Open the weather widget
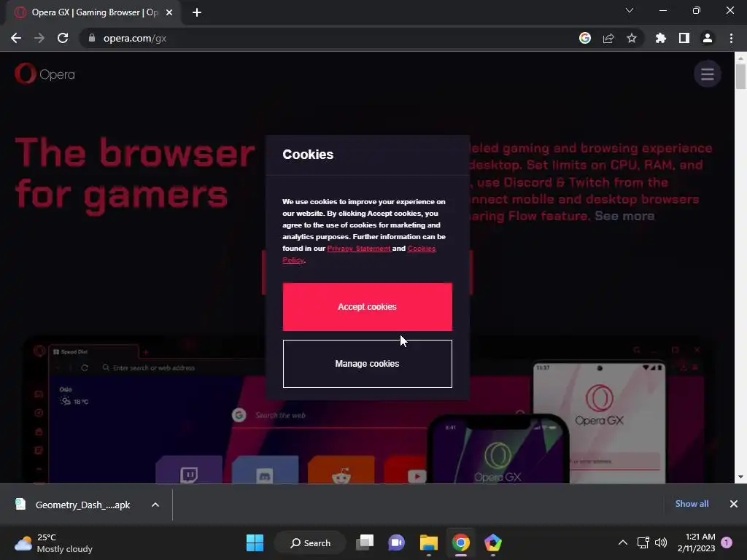Image resolution: width=747 pixels, height=560 pixels. pyautogui.click(x=53, y=542)
